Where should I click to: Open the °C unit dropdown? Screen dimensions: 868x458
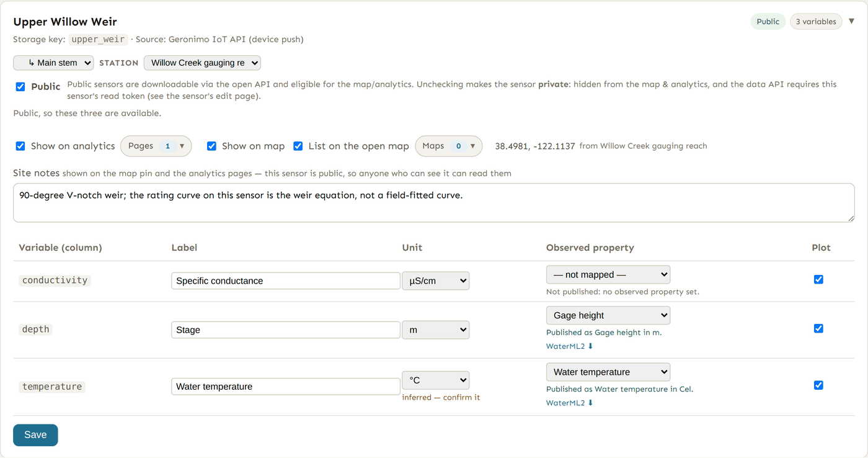[x=436, y=380]
